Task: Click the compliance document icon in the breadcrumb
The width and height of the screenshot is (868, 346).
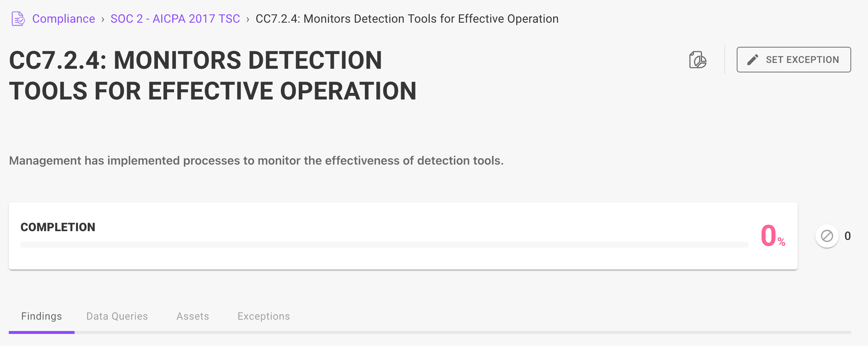Action: coord(17,19)
